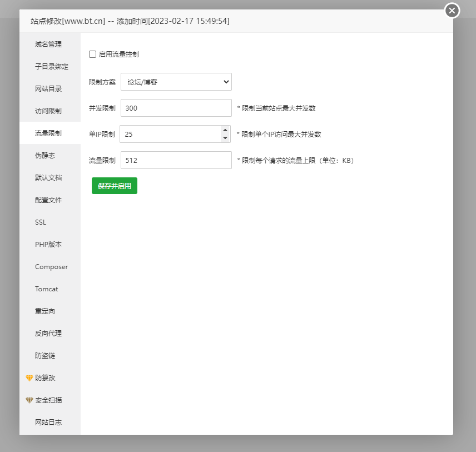
Task: Click the 保存并启用 button
Action: pyautogui.click(x=115, y=186)
